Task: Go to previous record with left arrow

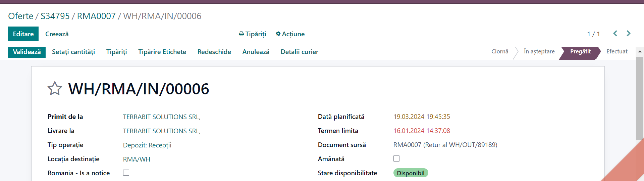Action: coord(615,34)
